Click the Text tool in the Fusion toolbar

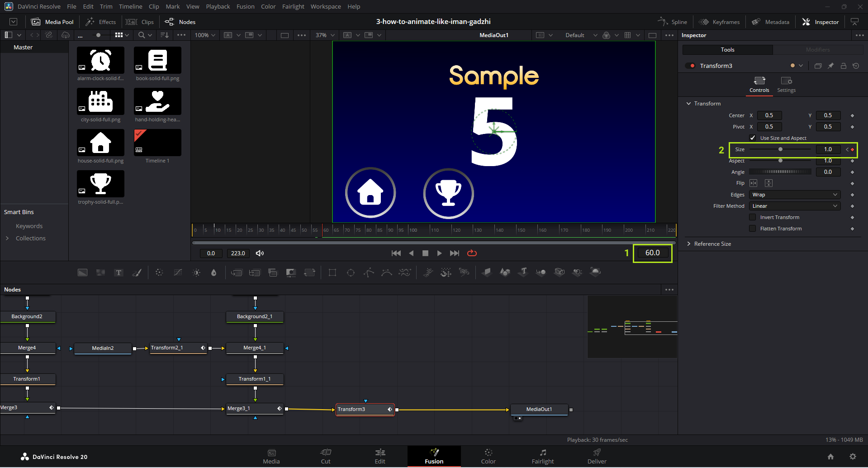(119, 272)
